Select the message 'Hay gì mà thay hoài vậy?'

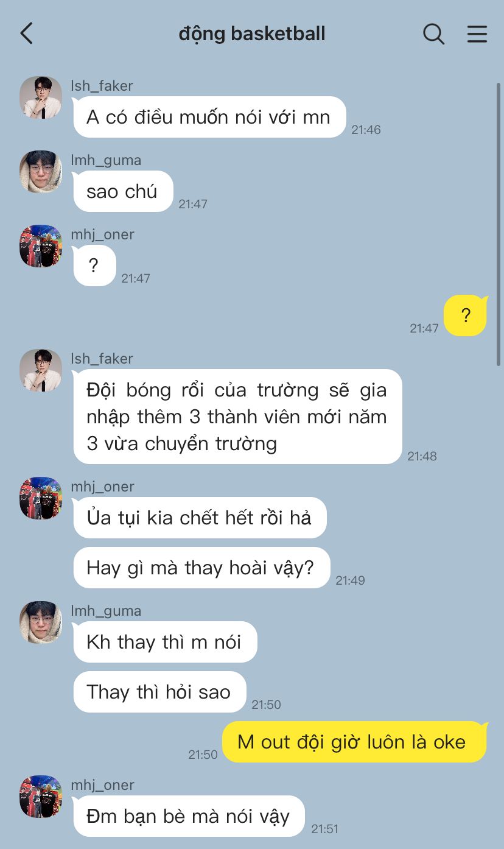[201, 568]
